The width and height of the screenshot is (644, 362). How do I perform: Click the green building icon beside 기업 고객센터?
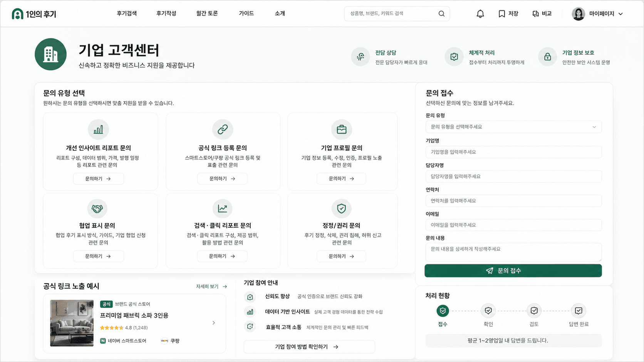click(50, 54)
